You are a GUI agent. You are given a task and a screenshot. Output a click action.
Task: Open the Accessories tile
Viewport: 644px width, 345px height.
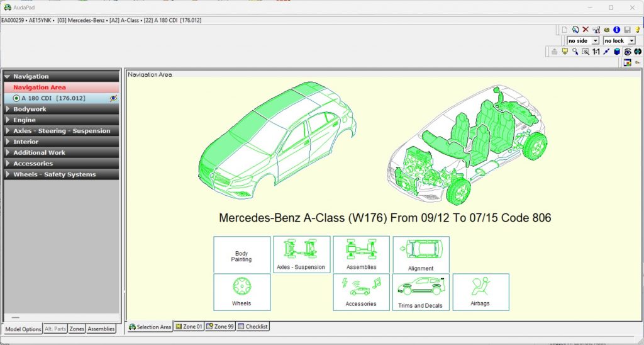click(362, 292)
